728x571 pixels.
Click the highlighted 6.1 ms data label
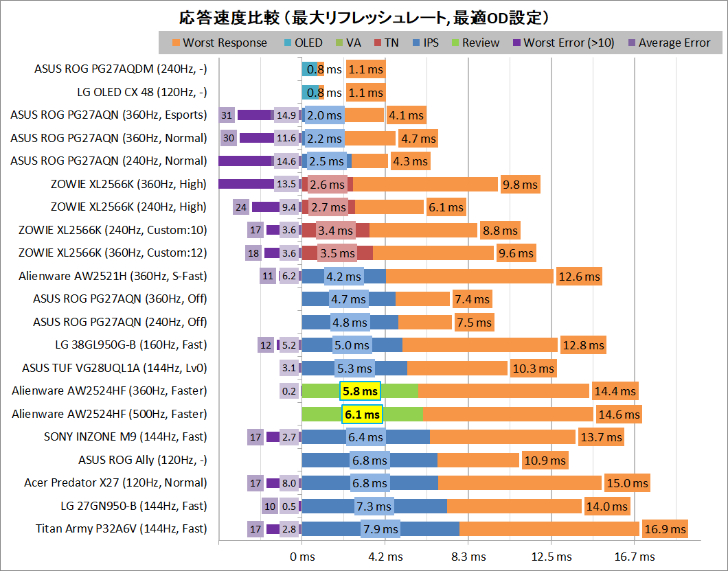click(x=362, y=415)
